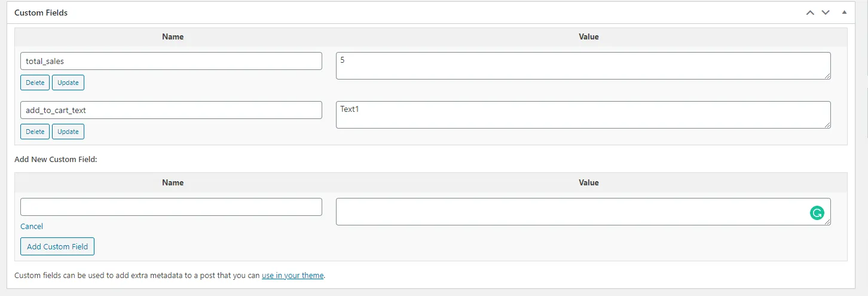Focus the add_to_cart_text name field
The height and width of the screenshot is (296, 868).
point(171,110)
